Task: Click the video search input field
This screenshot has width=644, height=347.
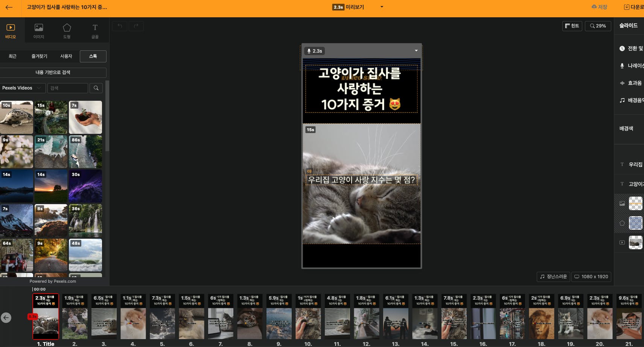Action: (68, 88)
